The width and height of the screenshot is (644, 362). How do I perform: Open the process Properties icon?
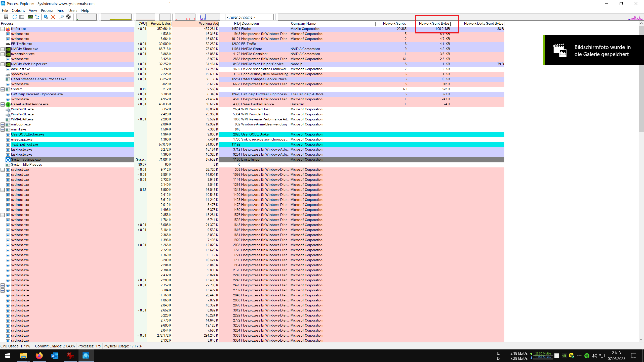pos(46,17)
